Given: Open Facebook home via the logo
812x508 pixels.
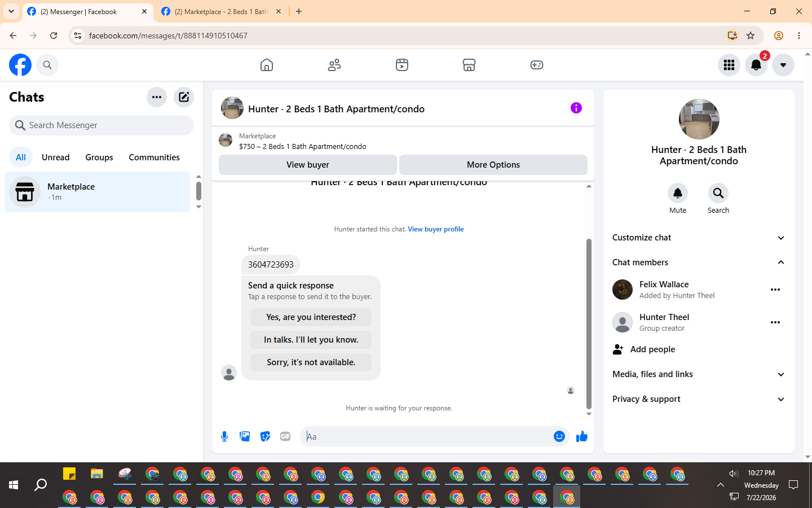Looking at the screenshot, I should point(20,65).
